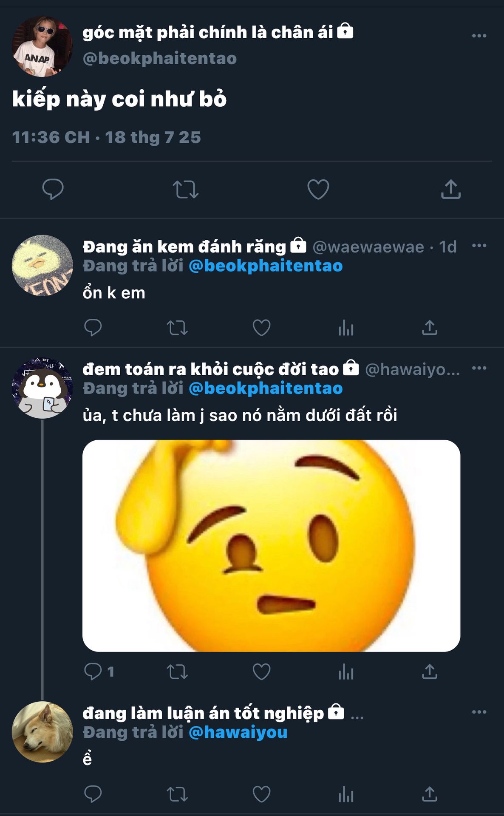Share the "ổn k em" reply

(x=430, y=328)
